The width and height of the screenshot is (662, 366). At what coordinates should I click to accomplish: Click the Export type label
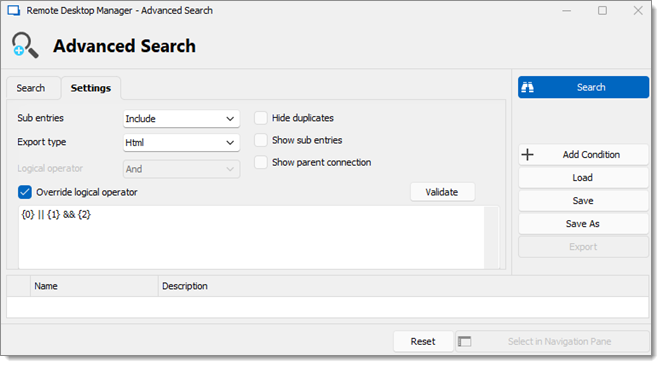42,142
